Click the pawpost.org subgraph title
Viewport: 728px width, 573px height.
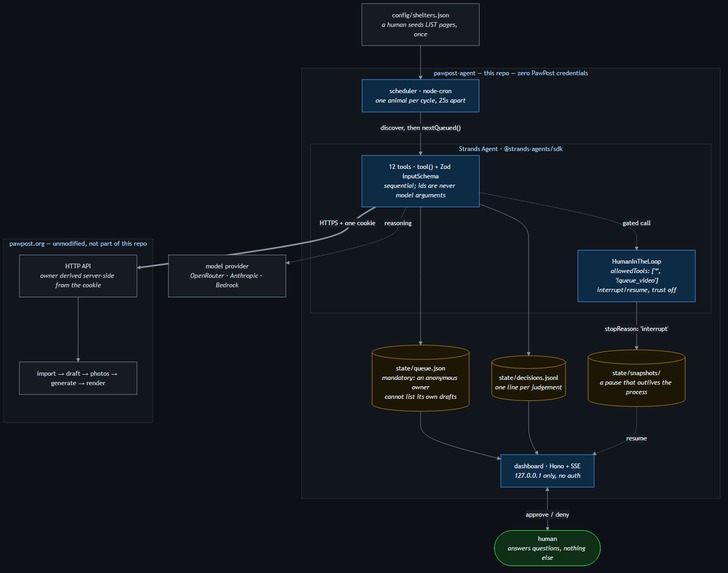(x=78, y=243)
